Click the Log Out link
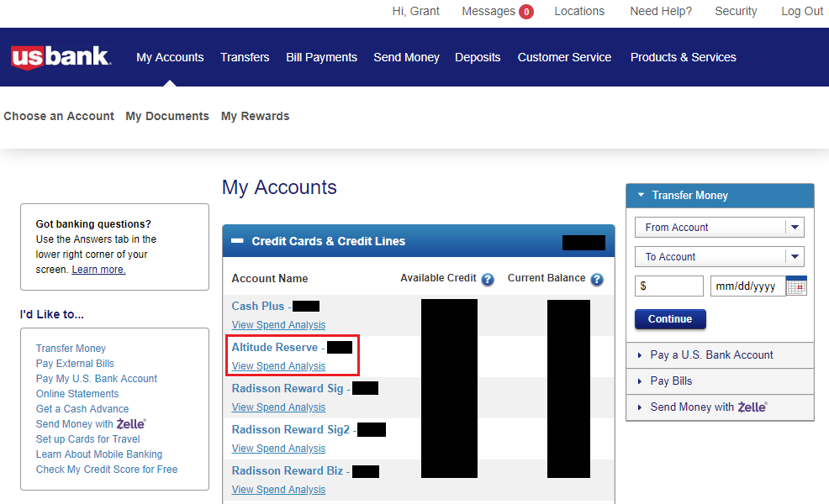The height and width of the screenshot is (504, 829). click(802, 11)
